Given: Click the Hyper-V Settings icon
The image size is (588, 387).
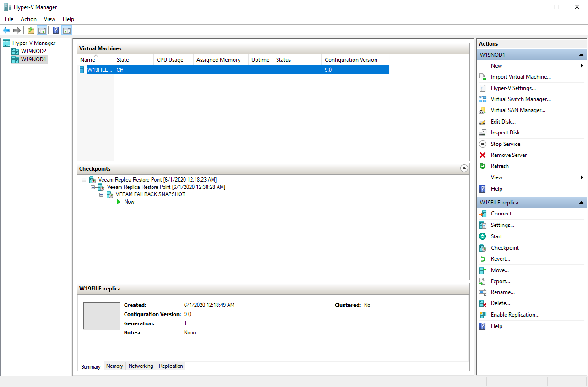Looking at the screenshot, I should point(482,88).
